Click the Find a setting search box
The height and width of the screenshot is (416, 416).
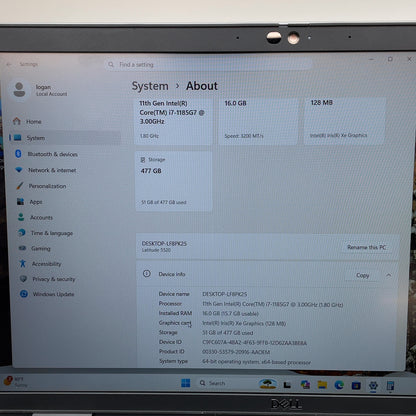(208, 64)
